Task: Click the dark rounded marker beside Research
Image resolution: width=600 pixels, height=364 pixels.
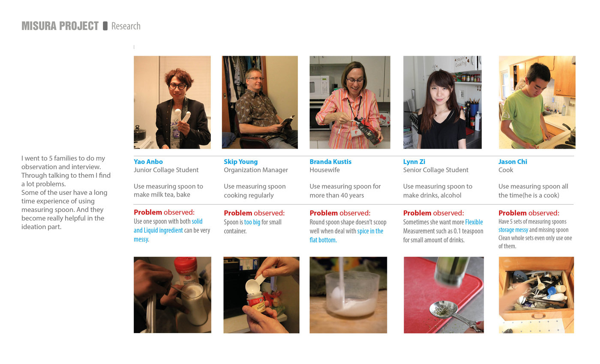Action: [x=105, y=26]
